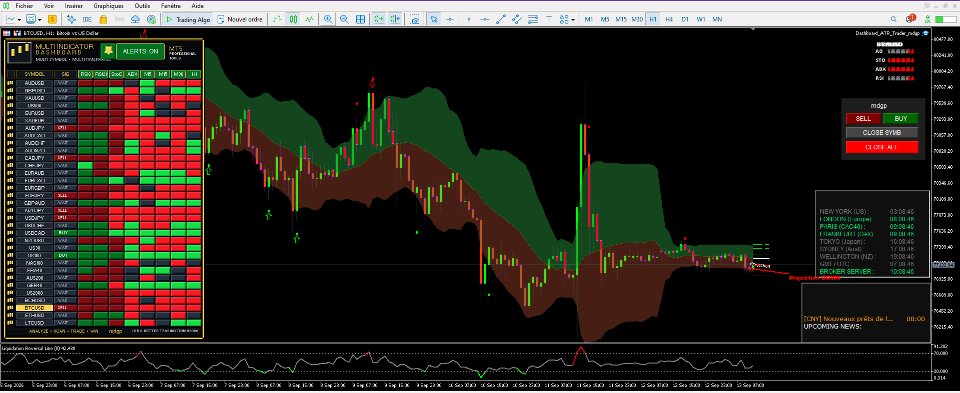Toggle the Trading Algo button

coord(188,20)
